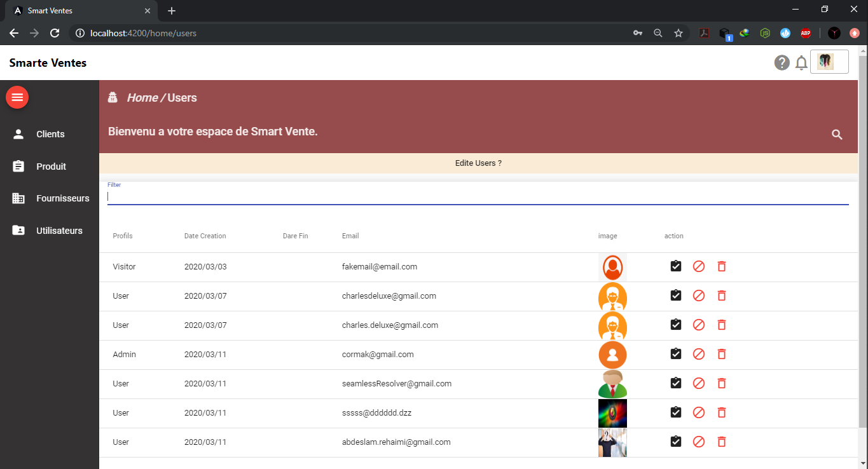Click the Profils column header
Viewport: 868px width, 469px height.
click(x=123, y=236)
